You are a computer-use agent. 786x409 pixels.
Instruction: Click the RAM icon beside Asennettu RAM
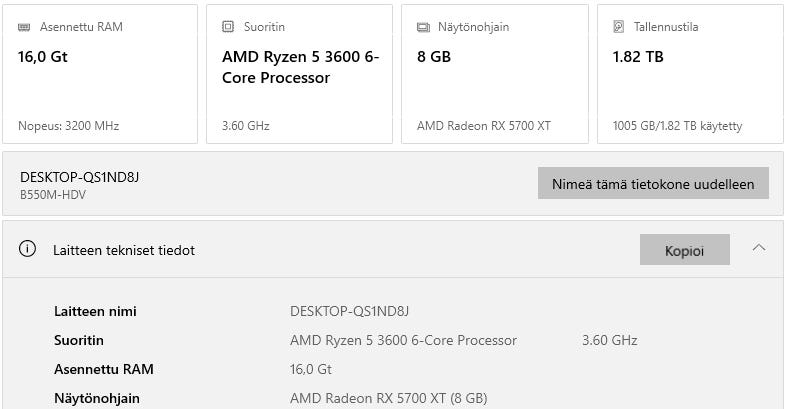25,27
